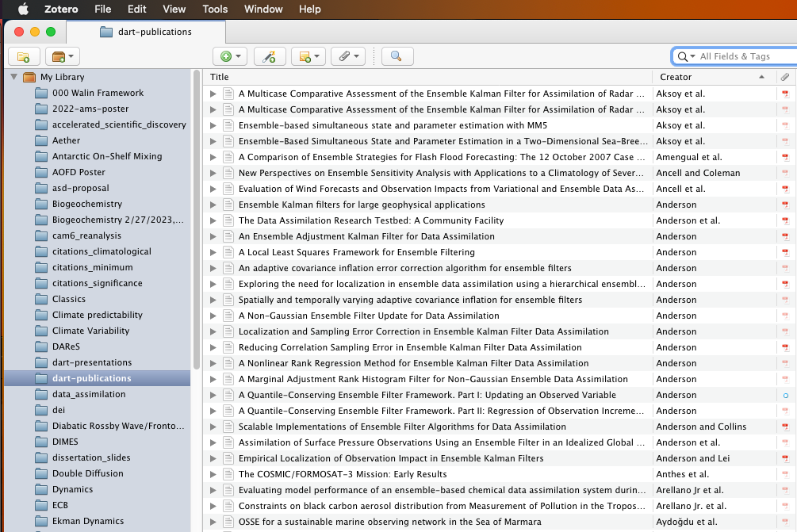Viewport: 797px width, 532px height.
Task: Open the Tools menu
Action: click(215, 9)
